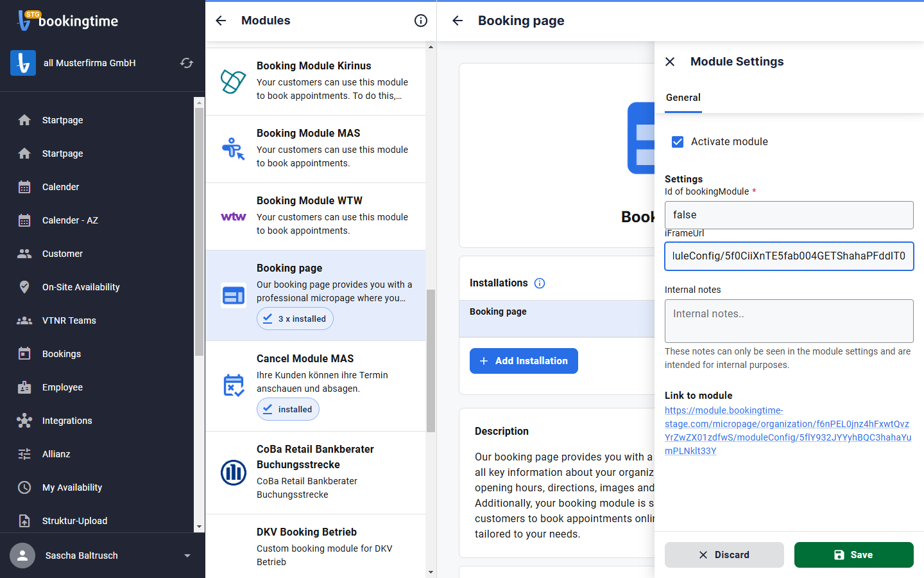
Task: Go back from the Booking page header
Action: (x=458, y=21)
